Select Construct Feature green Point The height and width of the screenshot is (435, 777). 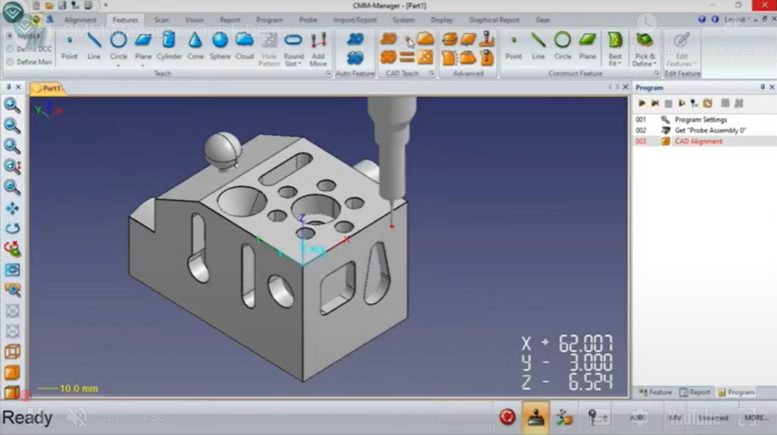[x=513, y=46]
